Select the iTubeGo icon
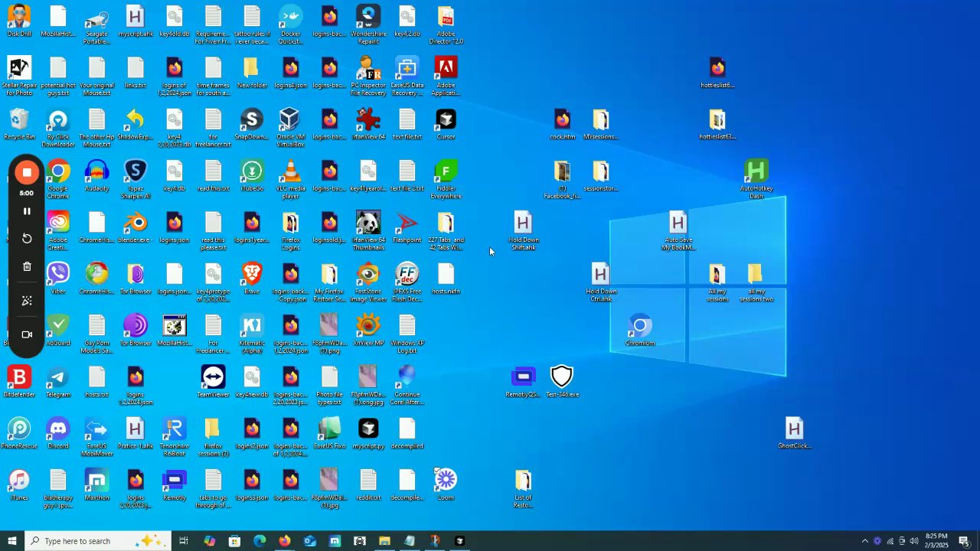980x551 pixels. pyautogui.click(x=252, y=175)
